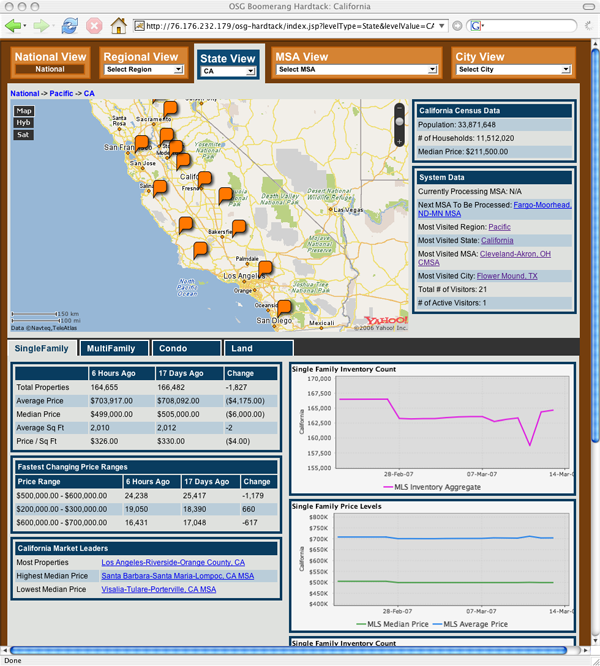Click the browser Forward arrow button

coord(41,26)
